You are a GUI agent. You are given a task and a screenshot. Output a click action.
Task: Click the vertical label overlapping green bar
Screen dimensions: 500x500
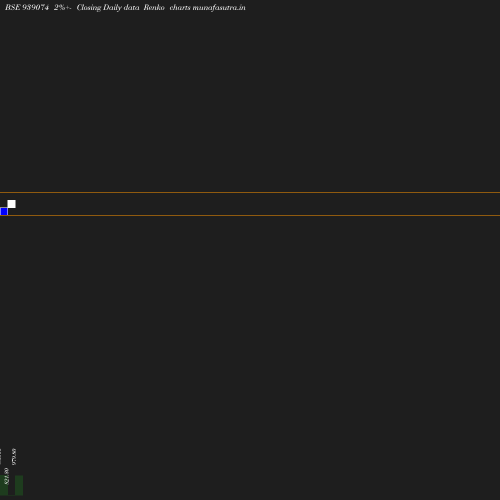point(6,476)
